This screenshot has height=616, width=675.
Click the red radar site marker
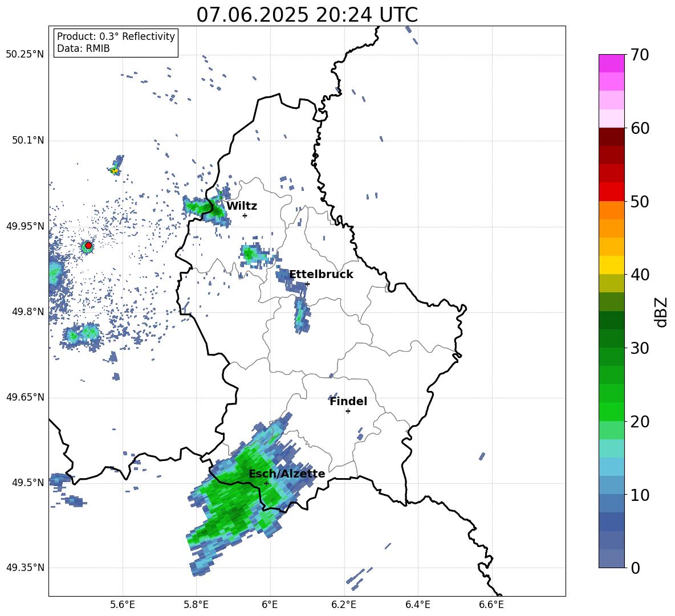pyautogui.click(x=88, y=246)
